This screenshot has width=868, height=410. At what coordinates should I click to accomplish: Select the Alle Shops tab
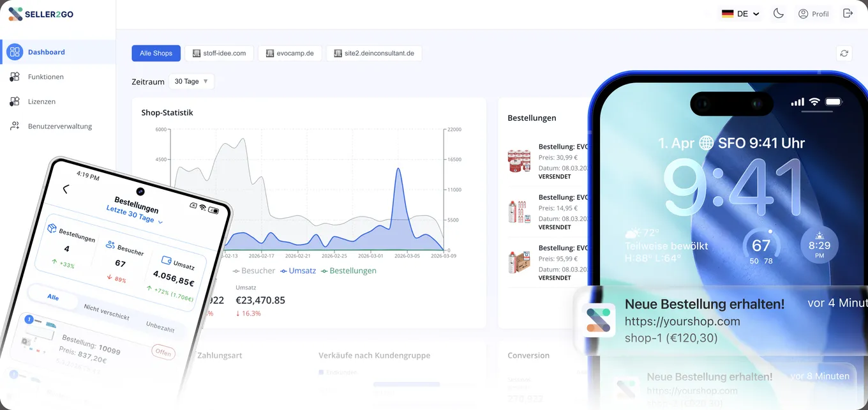pyautogui.click(x=156, y=53)
